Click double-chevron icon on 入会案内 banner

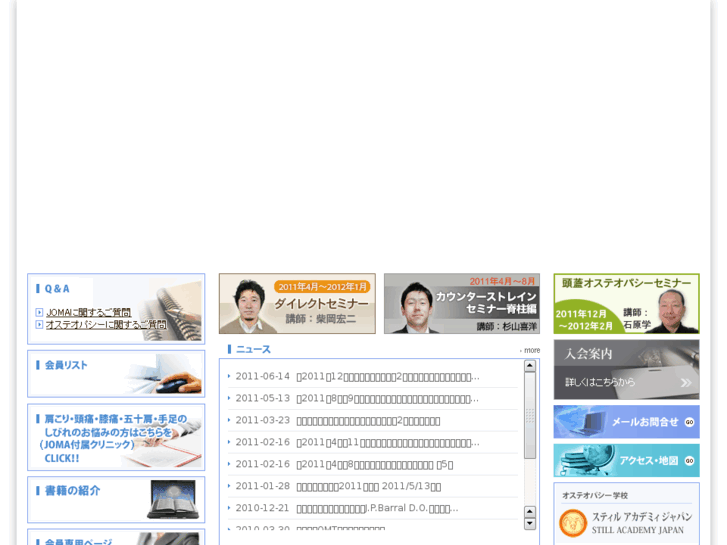[x=686, y=383]
